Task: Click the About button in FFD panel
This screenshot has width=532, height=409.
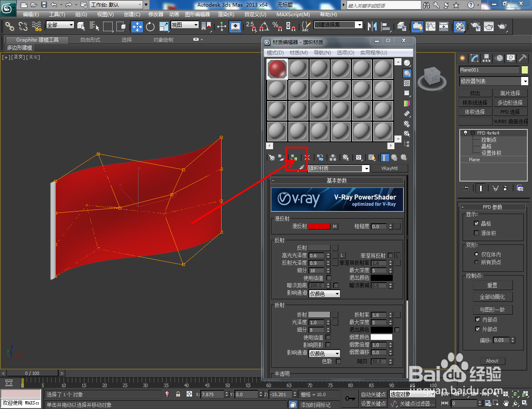Action: (x=493, y=361)
